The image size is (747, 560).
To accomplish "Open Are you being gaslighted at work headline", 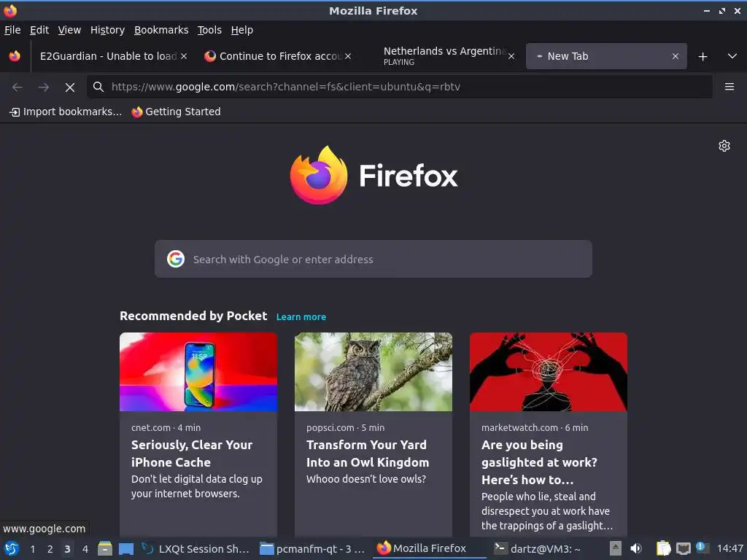I will tap(539, 462).
